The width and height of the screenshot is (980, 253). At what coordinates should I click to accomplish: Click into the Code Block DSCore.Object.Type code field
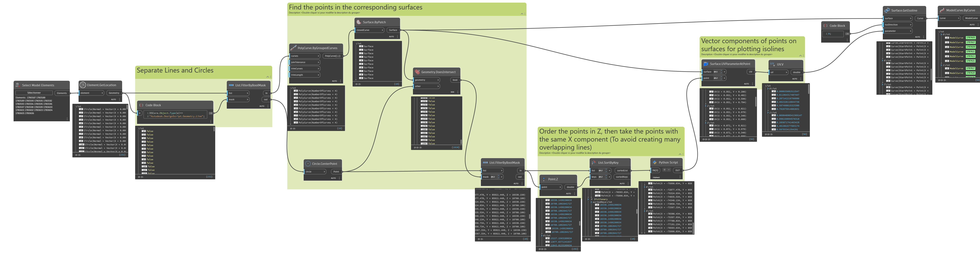pos(175,115)
